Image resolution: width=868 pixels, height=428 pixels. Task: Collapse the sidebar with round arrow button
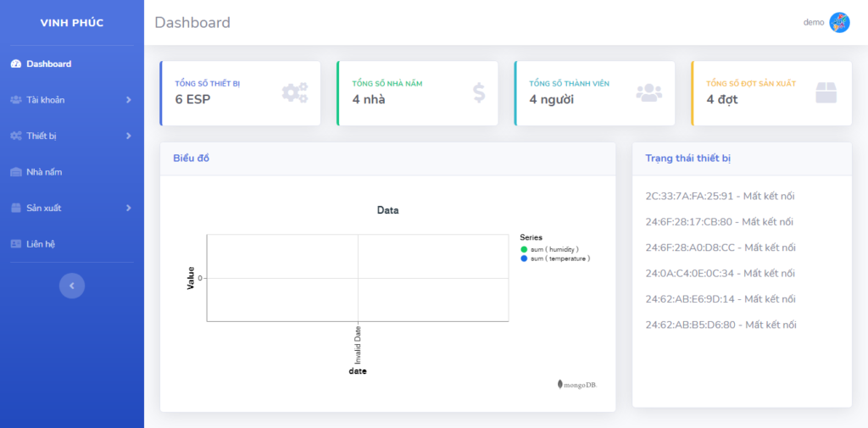[72, 286]
